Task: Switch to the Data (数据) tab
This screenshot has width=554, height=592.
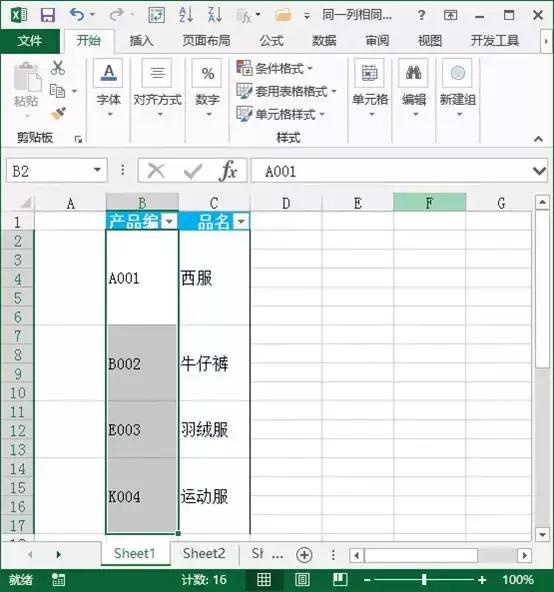Action: pos(324,41)
